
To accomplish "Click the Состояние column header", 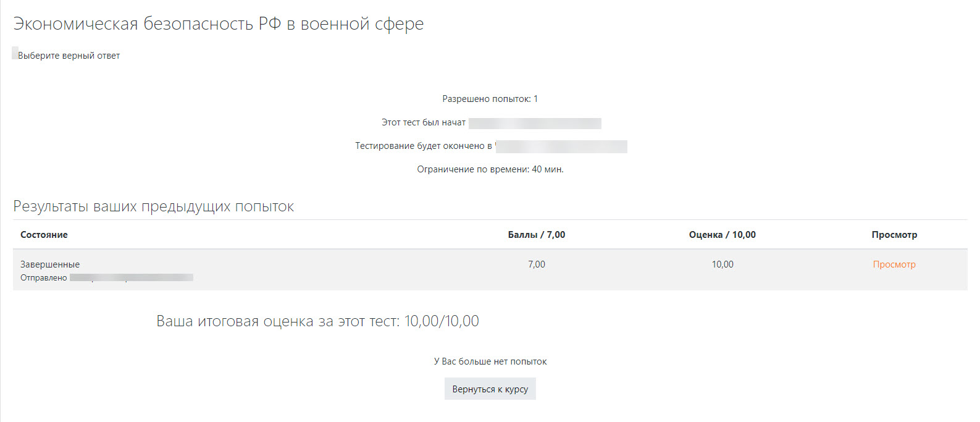I will point(44,235).
